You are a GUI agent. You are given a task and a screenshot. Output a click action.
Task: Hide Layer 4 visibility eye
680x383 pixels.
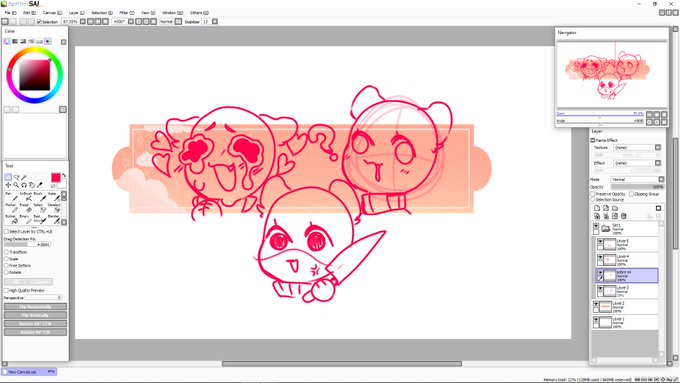click(x=600, y=257)
